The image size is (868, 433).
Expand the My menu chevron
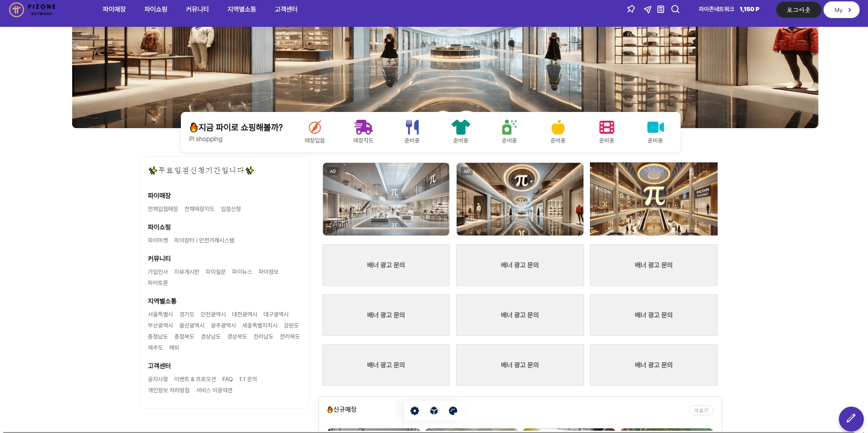click(849, 10)
